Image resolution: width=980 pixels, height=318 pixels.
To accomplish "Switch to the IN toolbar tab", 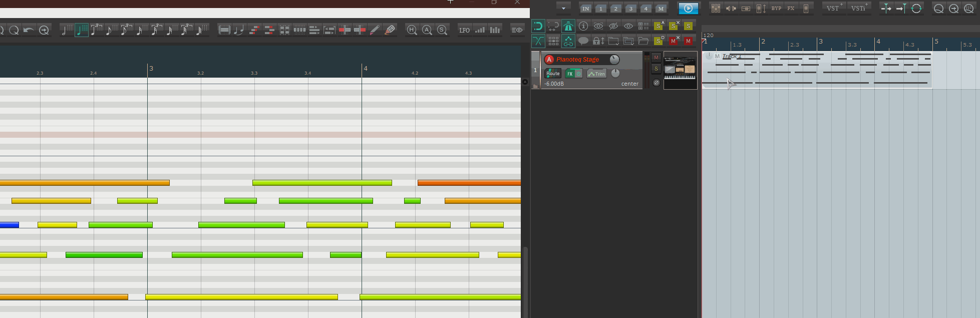I will pos(585,9).
